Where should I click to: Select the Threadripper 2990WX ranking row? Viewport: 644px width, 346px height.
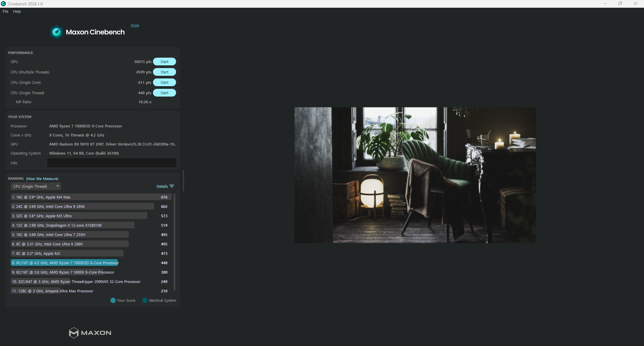click(91, 282)
